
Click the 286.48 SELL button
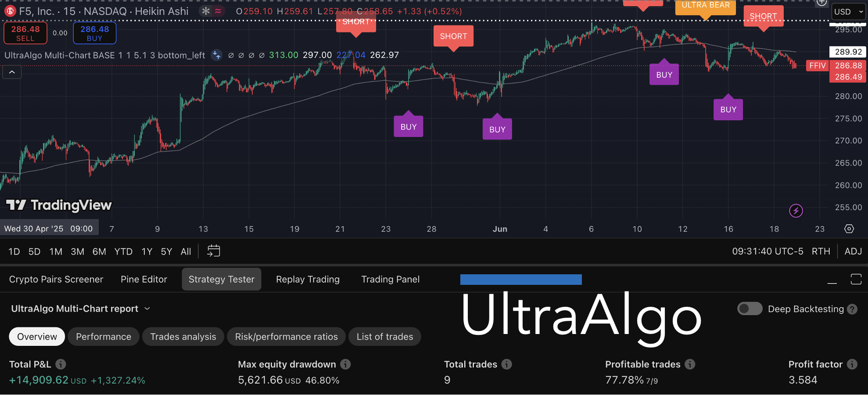[25, 33]
